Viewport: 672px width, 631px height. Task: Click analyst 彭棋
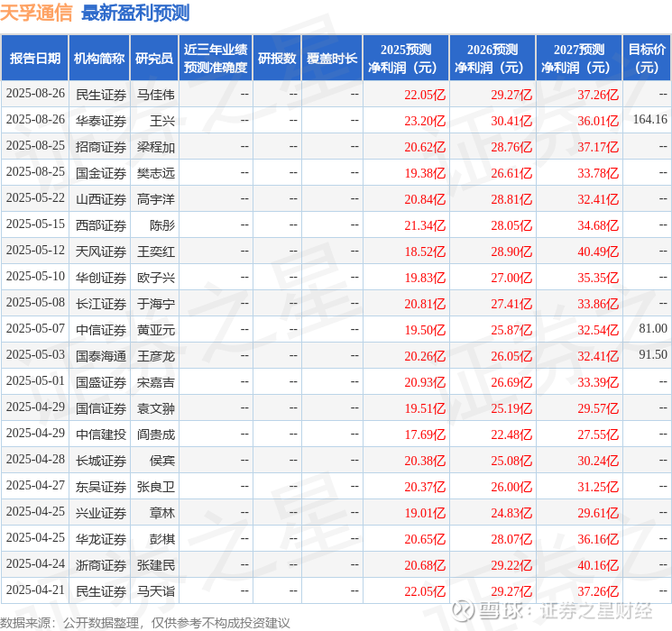click(162, 539)
